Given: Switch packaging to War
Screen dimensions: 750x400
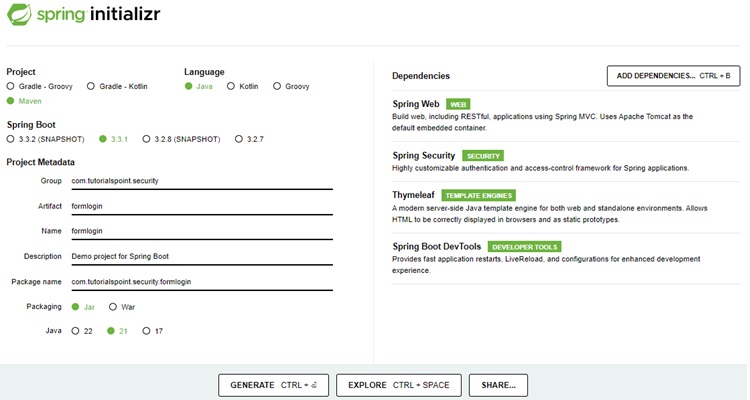Looking at the screenshot, I should tap(113, 306).
